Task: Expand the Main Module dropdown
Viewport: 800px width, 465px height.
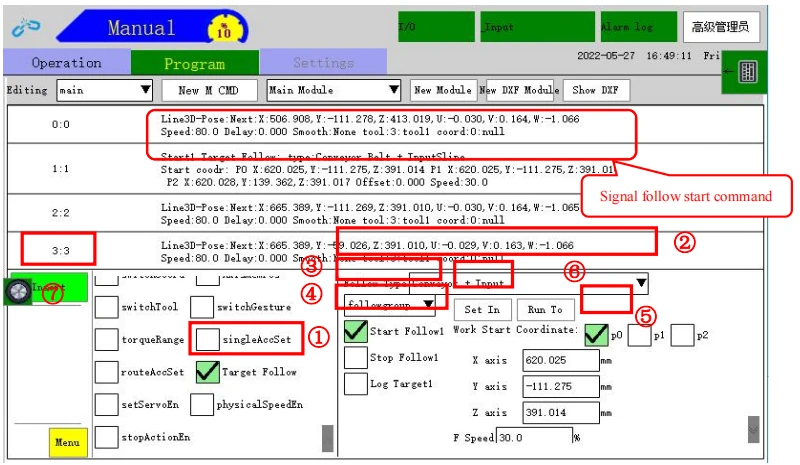Action: click(x=334, y=90)
